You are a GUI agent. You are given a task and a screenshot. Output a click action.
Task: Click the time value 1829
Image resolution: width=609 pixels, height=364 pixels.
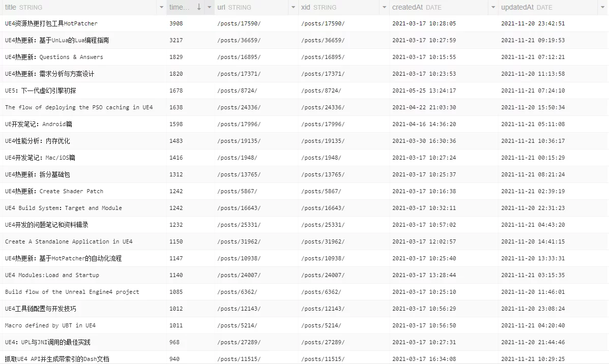pyautogui.click(x=176, y=57)
